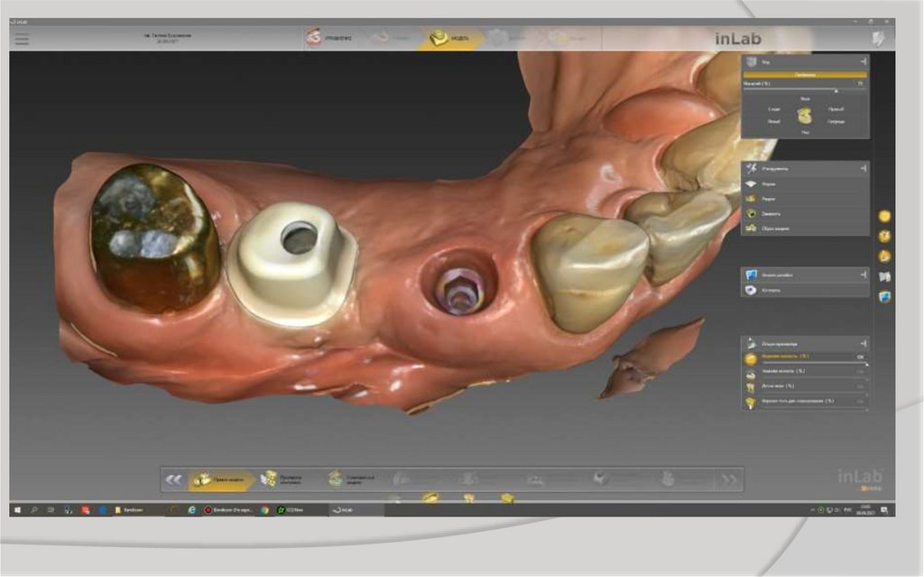This screenshot has width=924, height=577.
Task: Select the 'Правый' right view direction
Action: [836, 109]
